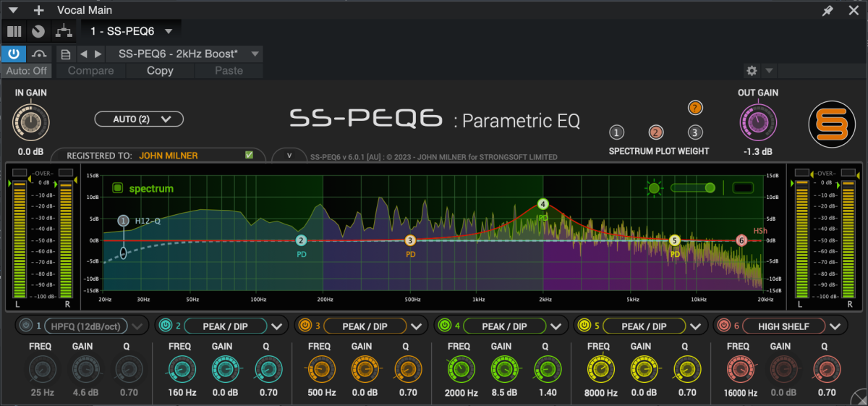Pin the plugin window with pin icon
Viewport: 868px width, 406px height.
coord(828,11)
